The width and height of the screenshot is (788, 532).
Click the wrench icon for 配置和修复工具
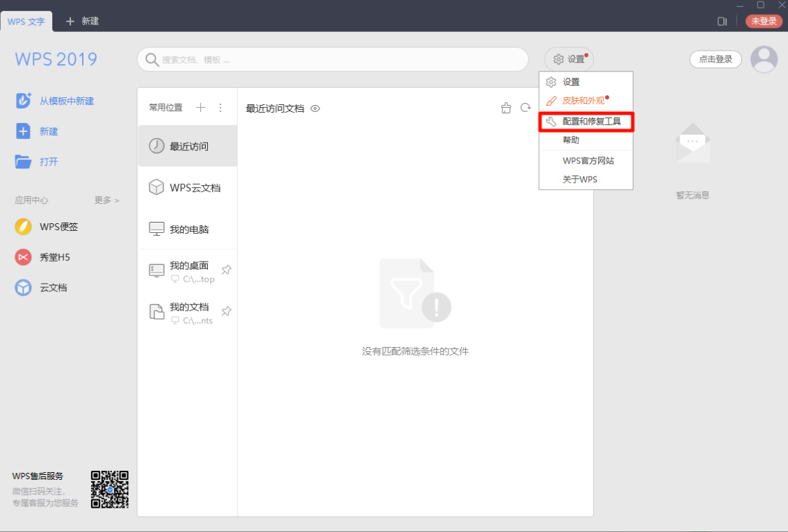pyautogui.click(x=552, y=122)
